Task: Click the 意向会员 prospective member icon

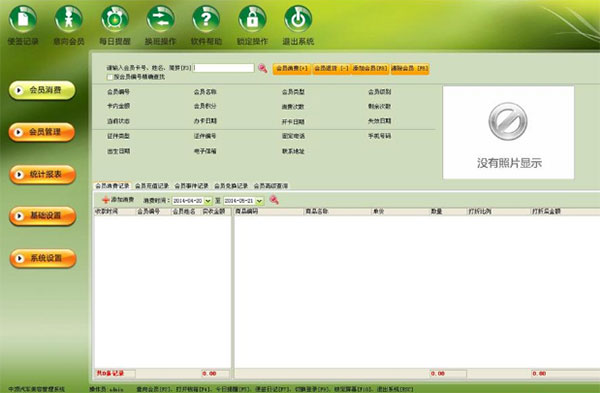Action: click(x=69, y=18)
